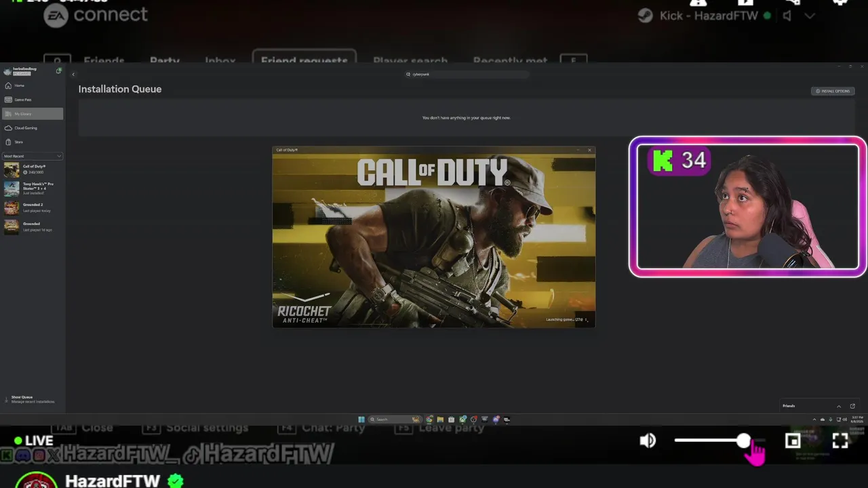Viewport: 868px width, 488px height.
Task: Click the Windows taskbar Search box
Action: click(395, 420)
